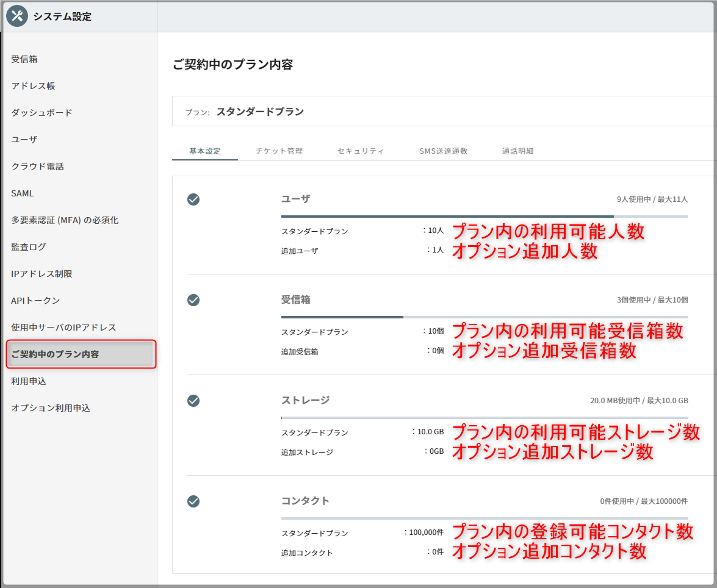Click the checkmark icon beside ユーザ

[193, 199]
